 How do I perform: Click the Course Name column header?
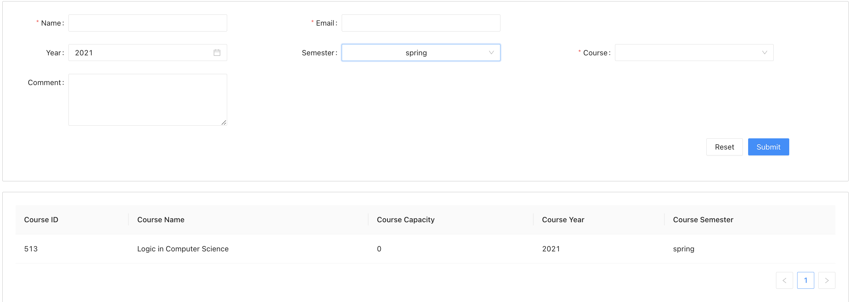click(x=161, y=219)
